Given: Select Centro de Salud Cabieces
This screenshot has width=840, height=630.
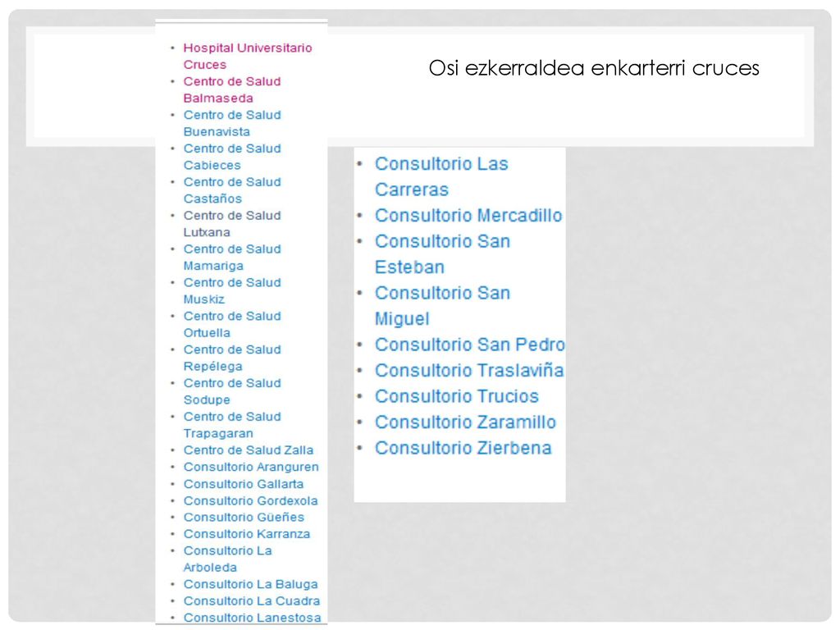Looking at the screenshot, I should 232,157.
